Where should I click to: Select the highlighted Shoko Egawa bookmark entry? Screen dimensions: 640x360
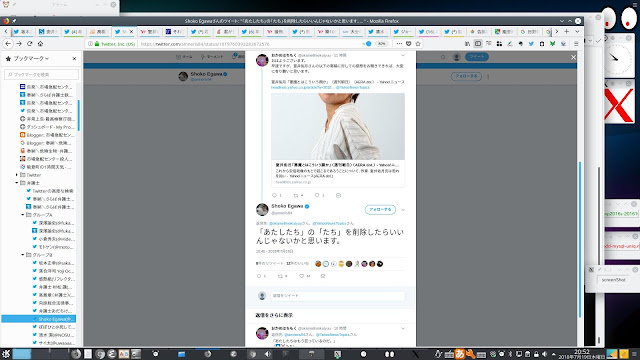point(39,319)
